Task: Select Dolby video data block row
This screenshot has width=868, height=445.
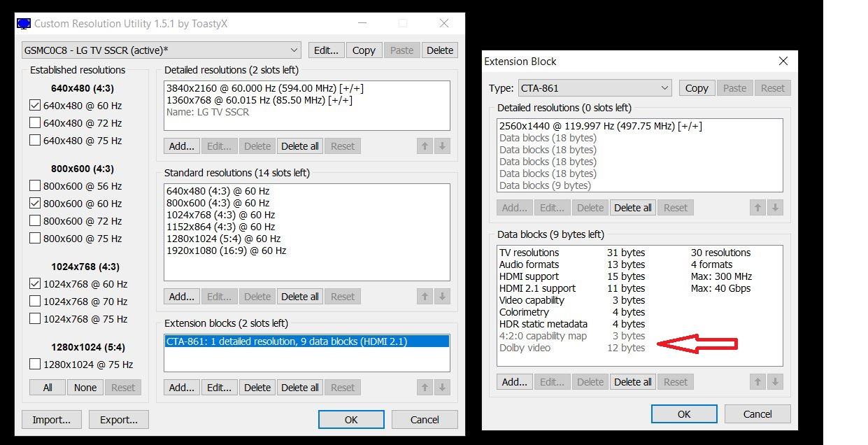Action: click(640, 348)
